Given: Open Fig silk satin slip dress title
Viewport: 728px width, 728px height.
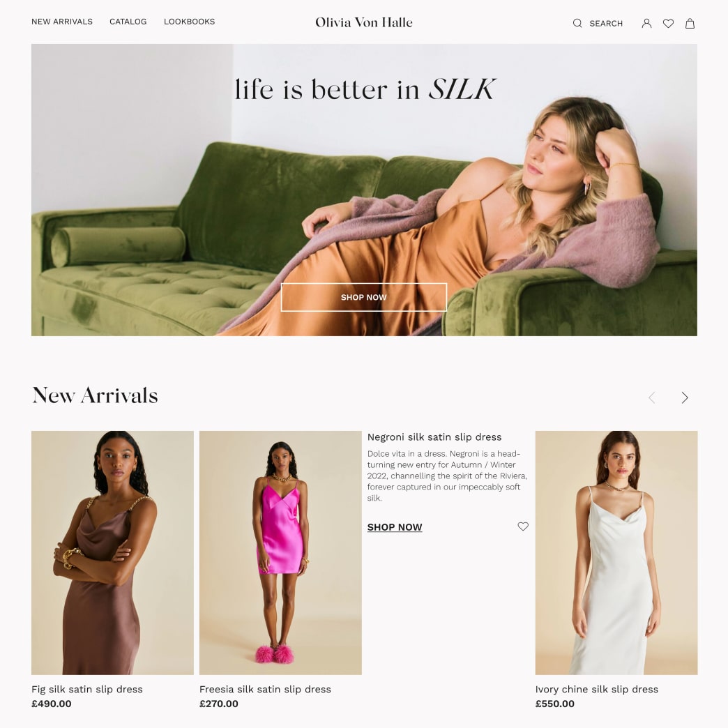Looking at the screenshot, I should tap(87, 689).
